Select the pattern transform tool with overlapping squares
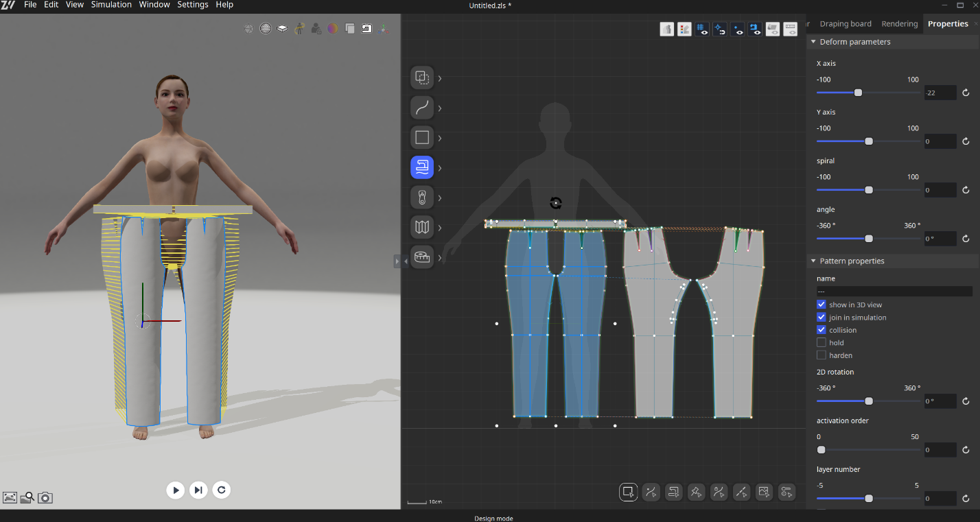The width and height of the screenshot is (980, 522). point(422,78)
